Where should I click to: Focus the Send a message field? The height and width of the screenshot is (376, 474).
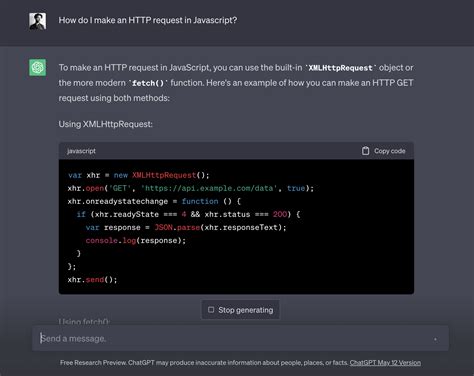tap(240, 339)
